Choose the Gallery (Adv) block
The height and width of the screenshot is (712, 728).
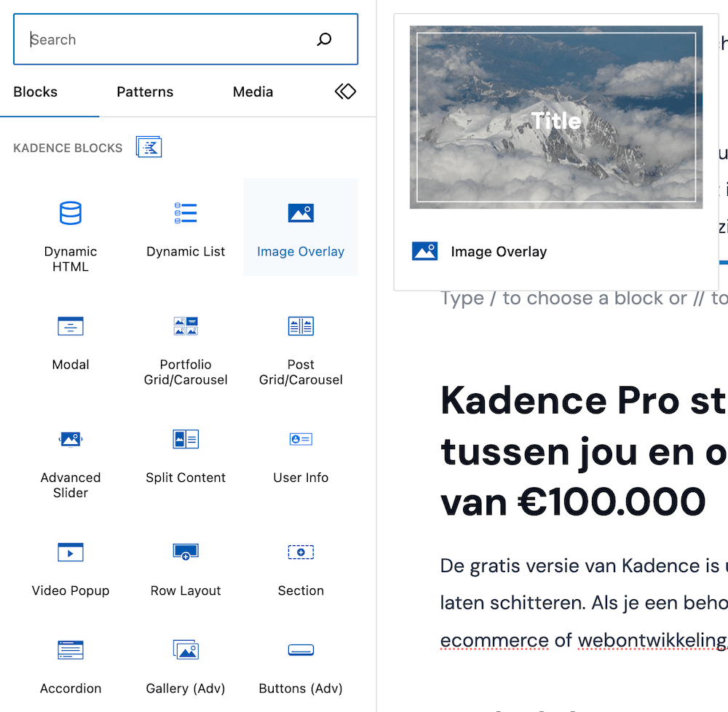coord(186,666)
